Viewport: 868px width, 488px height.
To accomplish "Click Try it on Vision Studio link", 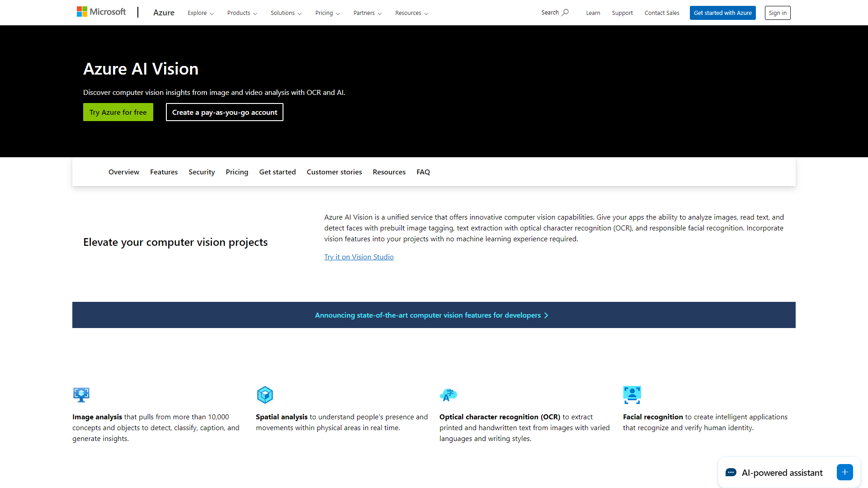I will (359, 256).
